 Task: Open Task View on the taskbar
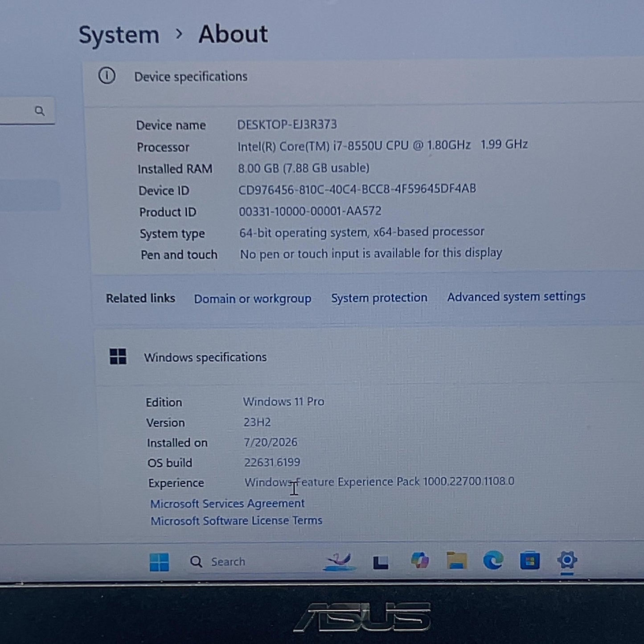pos(381,562)
